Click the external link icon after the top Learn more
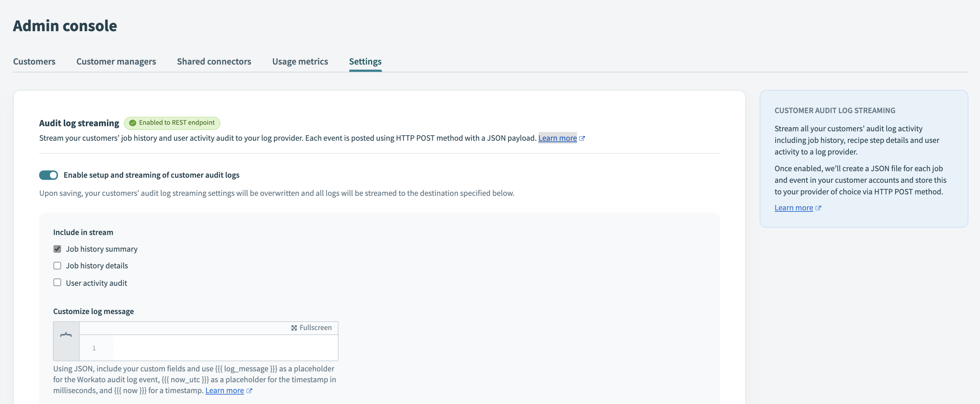This screenshot has width=980, height=404. pos(582,138)
